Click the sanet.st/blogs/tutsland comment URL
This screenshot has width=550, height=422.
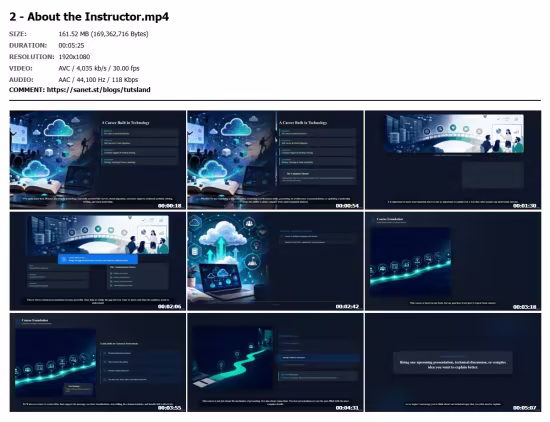pyautogui.click(x=99, y=89)
